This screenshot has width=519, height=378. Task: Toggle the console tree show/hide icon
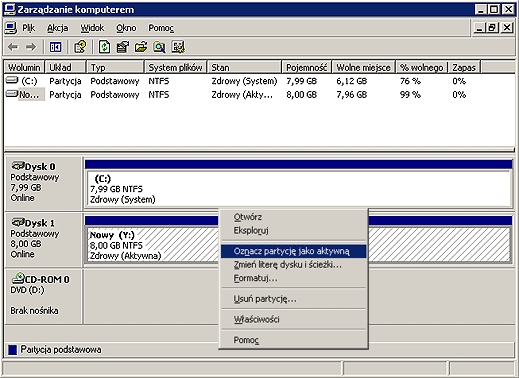coord(55,47)
